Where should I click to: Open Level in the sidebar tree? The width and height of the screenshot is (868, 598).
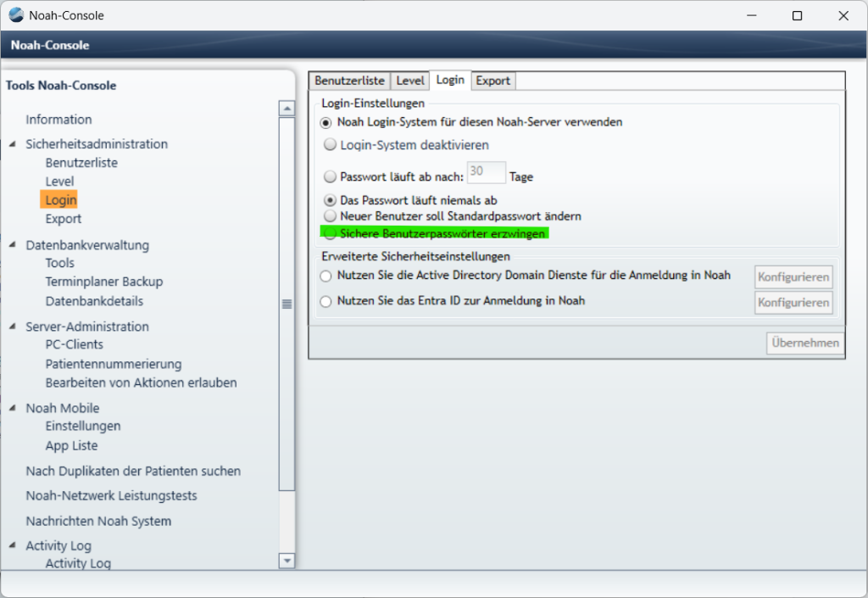[x=60, y=181]
